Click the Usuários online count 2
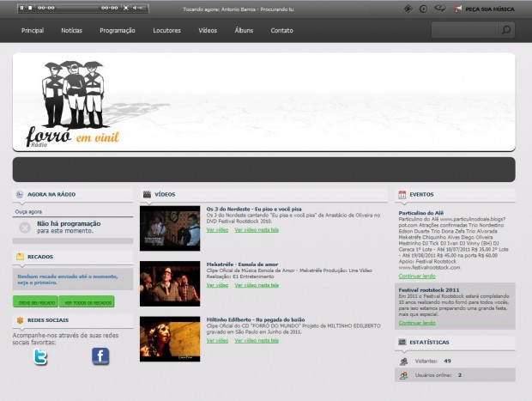Viewport: 532px width, 401px height. (460, 375)
